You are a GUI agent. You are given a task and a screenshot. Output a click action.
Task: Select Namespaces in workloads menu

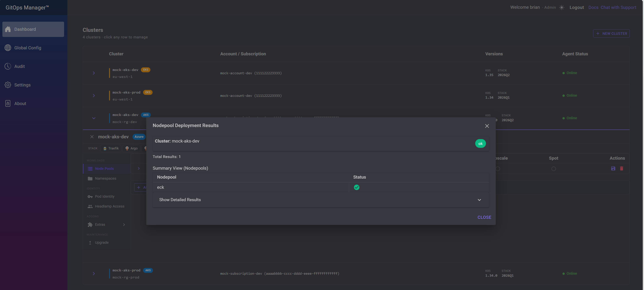click(x=107, y=179)
